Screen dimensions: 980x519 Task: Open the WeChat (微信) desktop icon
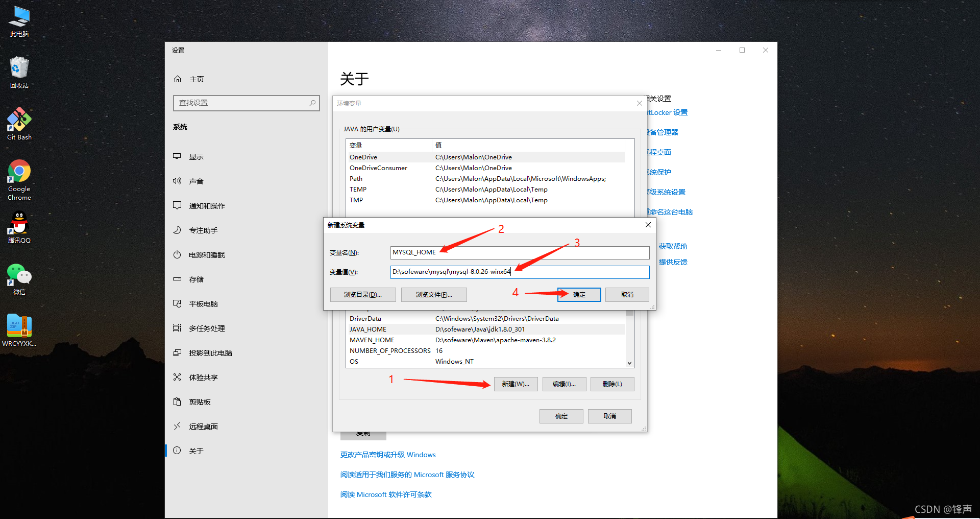[x=19, y=279]
